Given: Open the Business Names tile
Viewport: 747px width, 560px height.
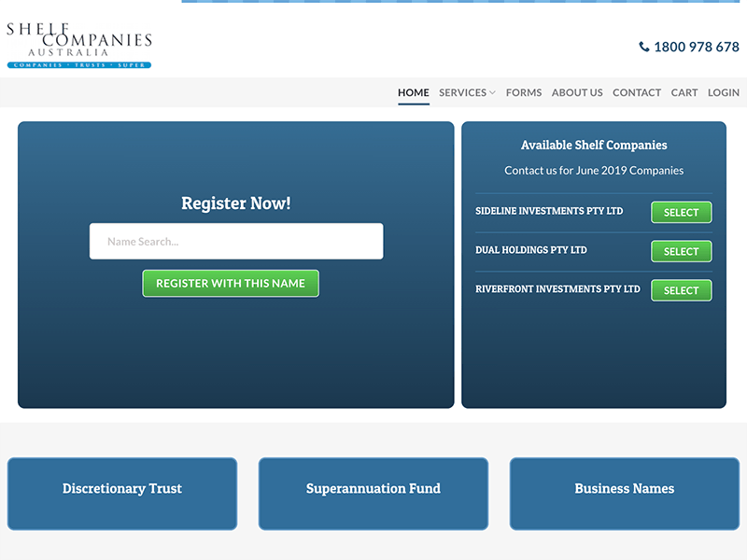Looking at the screenshot, I should coord(624,489).
